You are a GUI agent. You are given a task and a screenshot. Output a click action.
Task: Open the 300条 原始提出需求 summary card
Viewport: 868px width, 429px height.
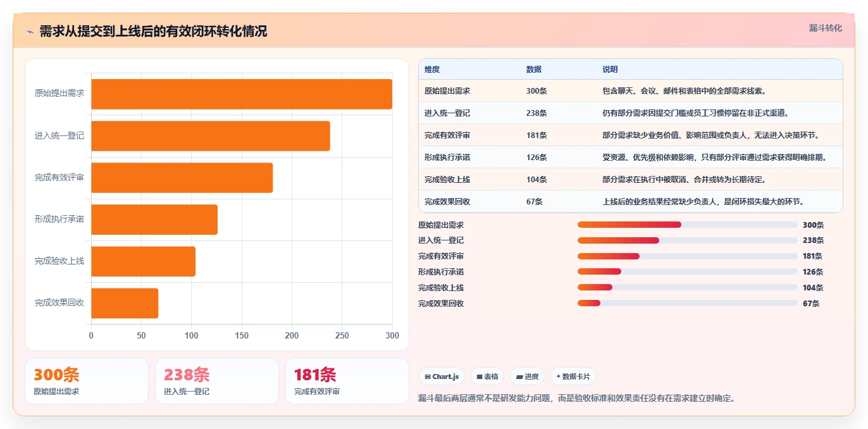87,381
